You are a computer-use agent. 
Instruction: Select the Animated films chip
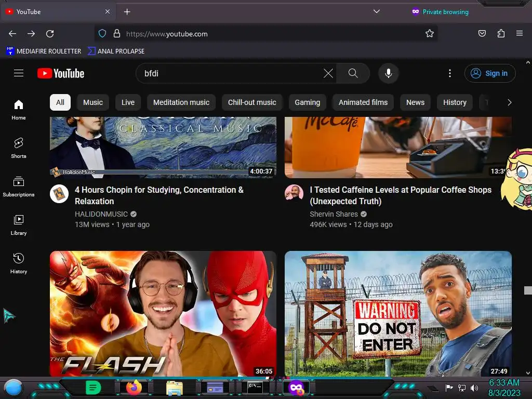coord(363,102)
